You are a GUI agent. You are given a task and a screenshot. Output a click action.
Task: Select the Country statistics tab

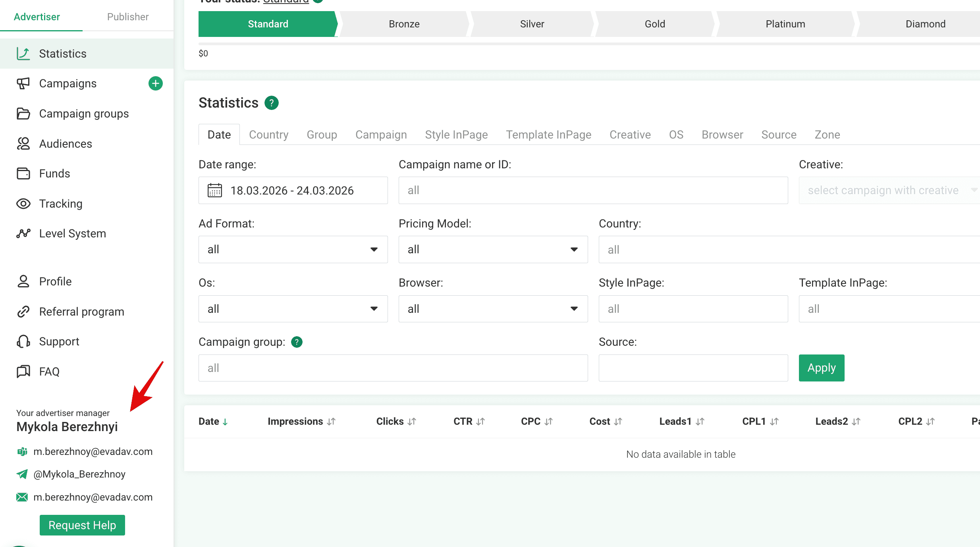click(268, 135)
